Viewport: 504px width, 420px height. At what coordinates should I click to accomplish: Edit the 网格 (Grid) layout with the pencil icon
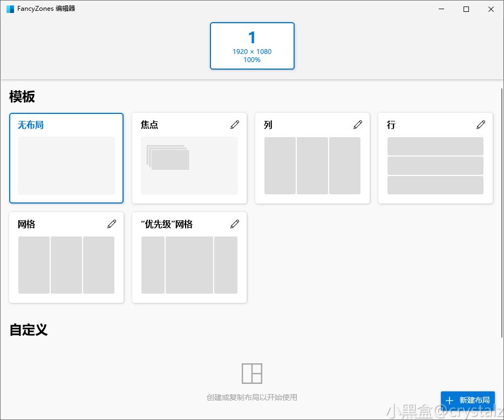[112, 224]
